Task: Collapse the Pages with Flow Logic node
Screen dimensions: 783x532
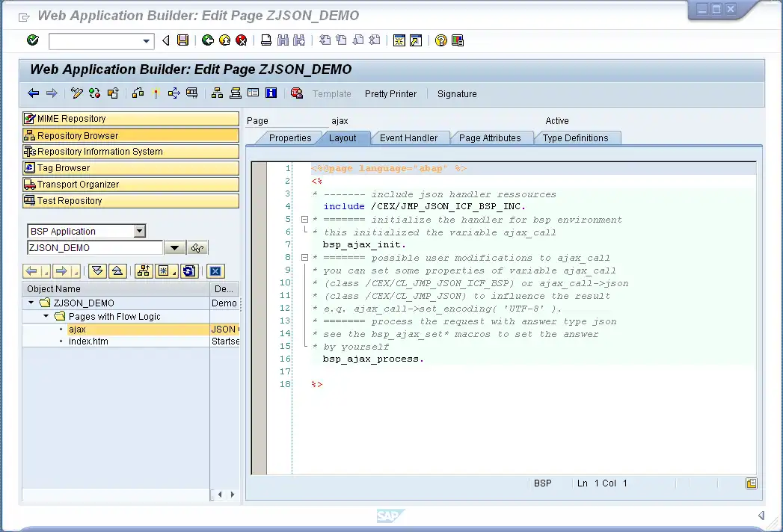Action: point(45,317)
